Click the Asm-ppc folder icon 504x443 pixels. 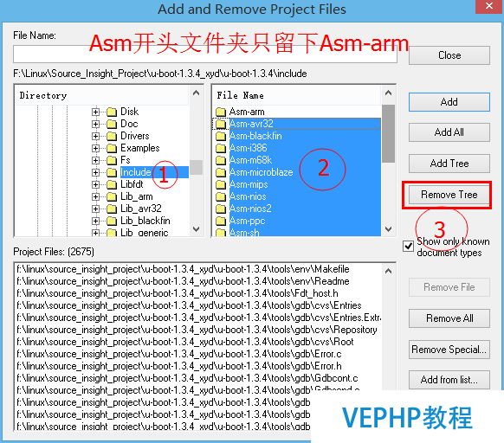221,221
